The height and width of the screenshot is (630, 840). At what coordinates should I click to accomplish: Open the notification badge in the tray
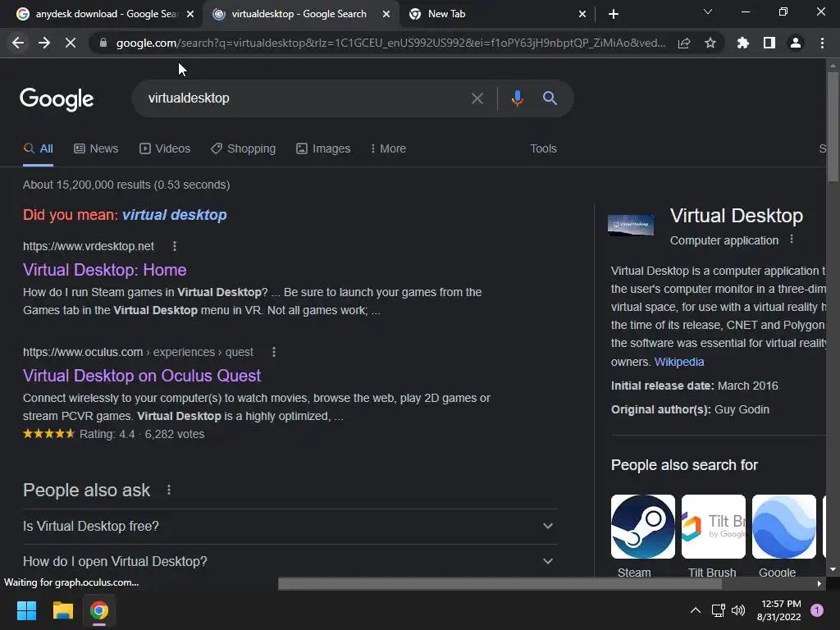[817, 610]
